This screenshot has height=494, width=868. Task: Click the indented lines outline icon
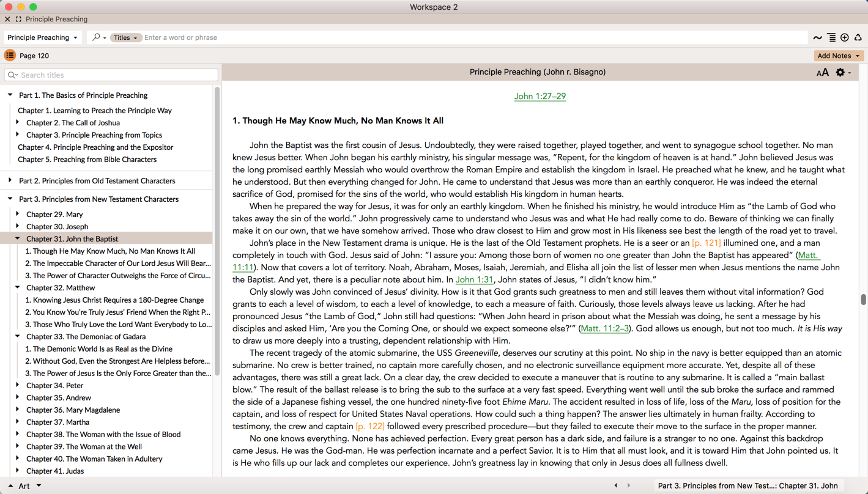point(831,38)
